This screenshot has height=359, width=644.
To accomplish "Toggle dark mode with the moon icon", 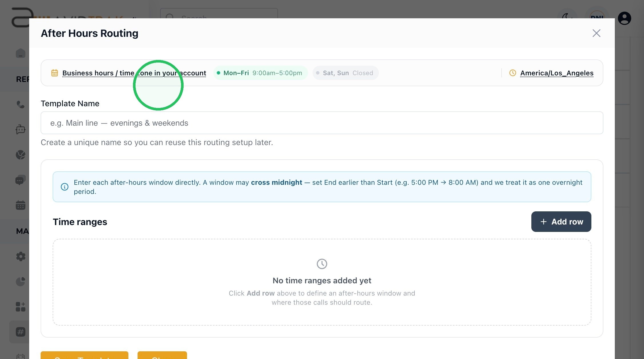I will 567,16.
